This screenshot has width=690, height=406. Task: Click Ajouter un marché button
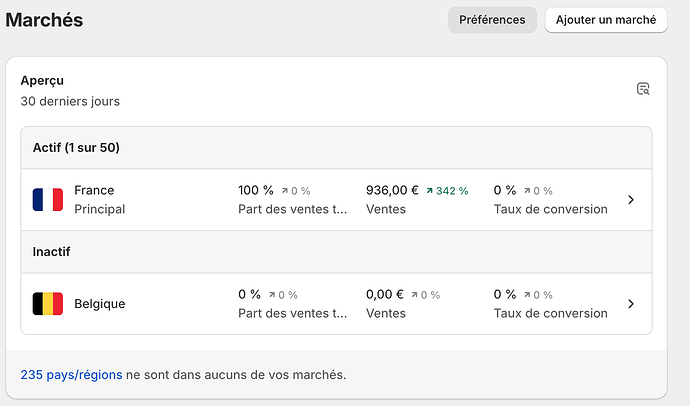click(x=605, y=20)
